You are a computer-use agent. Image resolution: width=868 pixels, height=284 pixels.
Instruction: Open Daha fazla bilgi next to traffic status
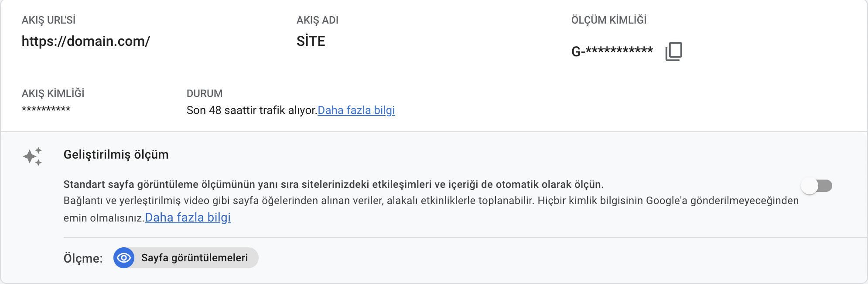(x=356, y=110)
